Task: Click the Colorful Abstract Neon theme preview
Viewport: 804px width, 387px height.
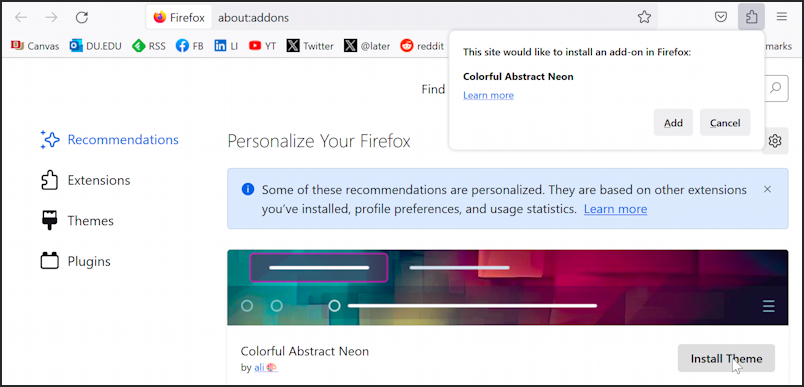Action: point(508,288)
